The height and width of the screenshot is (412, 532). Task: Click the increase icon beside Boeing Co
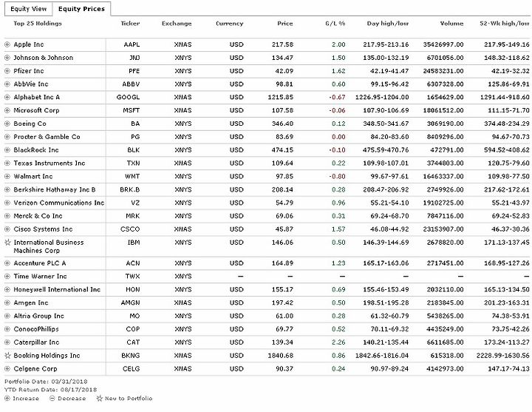click(x=7, y=124)
